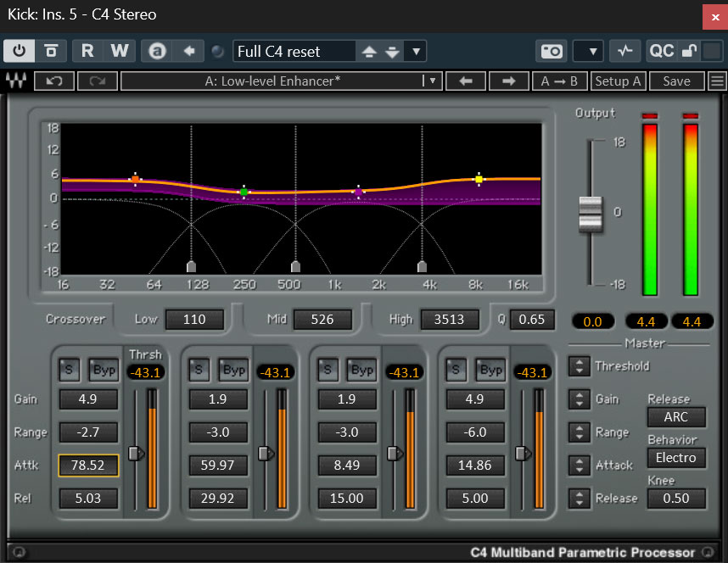
Task: Click the plugin power activate icon
Action: click(x=19, y=51)
